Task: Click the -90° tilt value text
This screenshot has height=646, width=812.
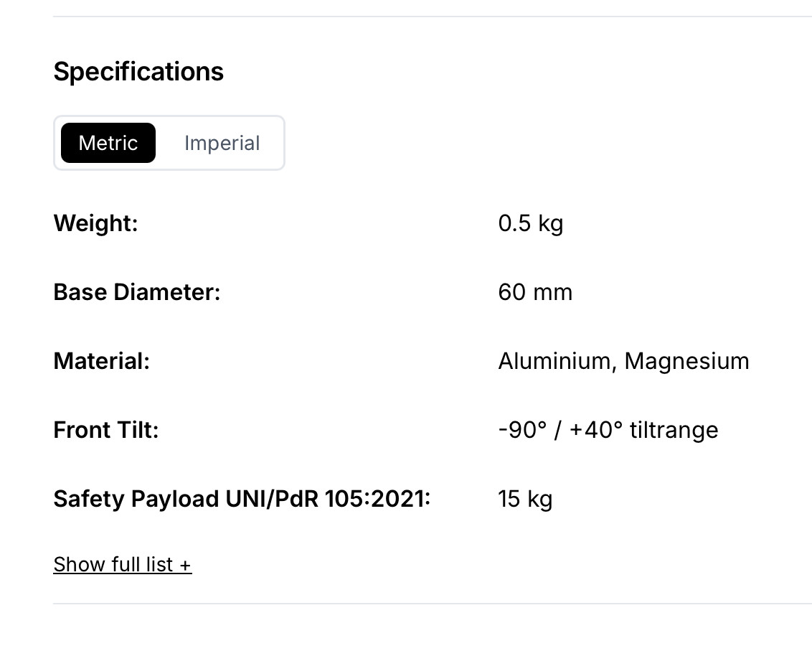Action: coord(522,430)
